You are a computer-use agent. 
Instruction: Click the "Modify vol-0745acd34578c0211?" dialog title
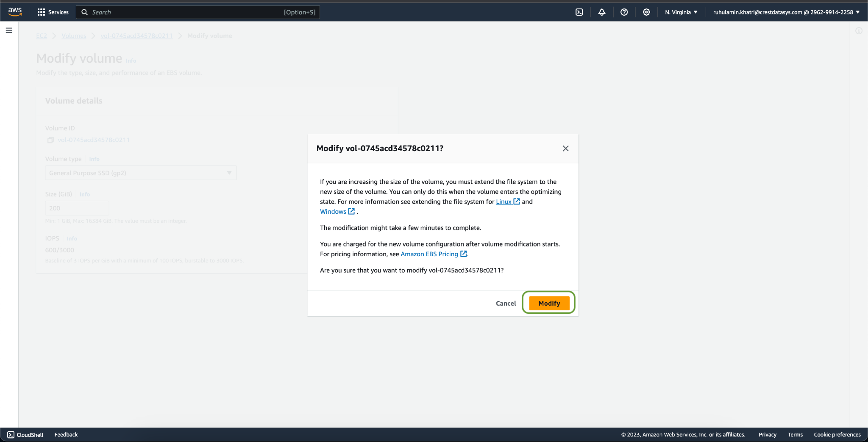tap(380, 149)
